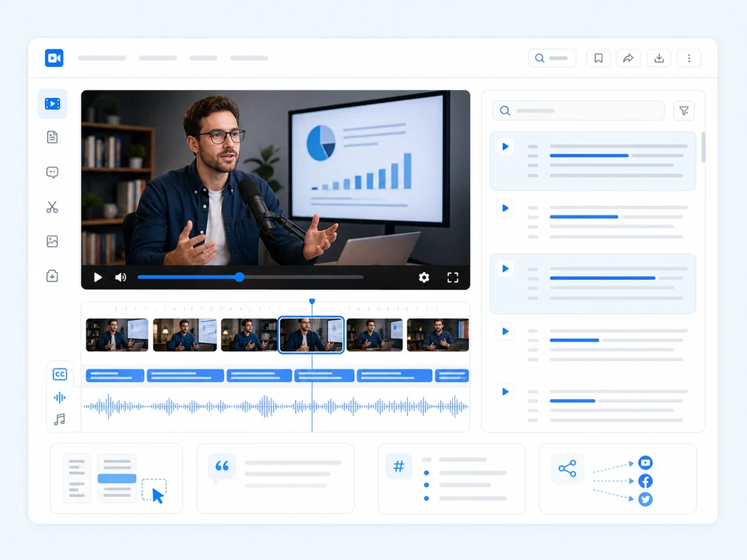Click the bookmark icon in the header

[x=598, y=58]
